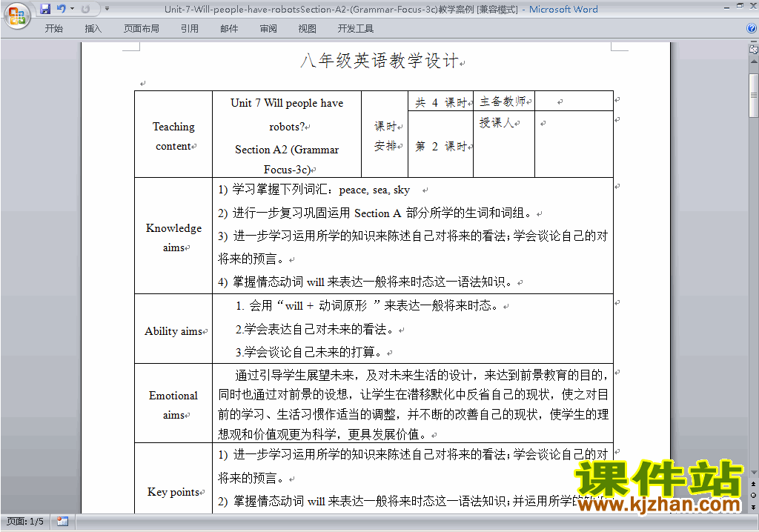Click the empty cell right of 授课人
The height and width of the screenshot is (532, 759).
coord(574,144)
